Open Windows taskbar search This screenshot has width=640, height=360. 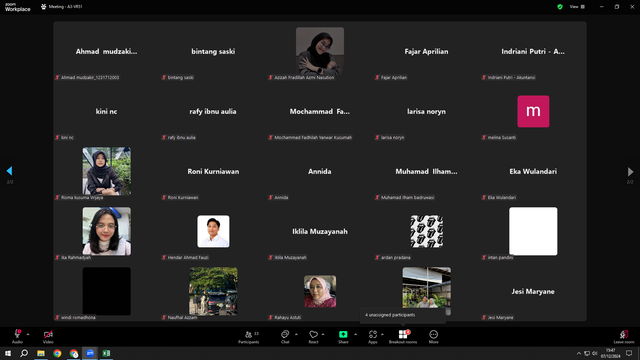(24, 353)
